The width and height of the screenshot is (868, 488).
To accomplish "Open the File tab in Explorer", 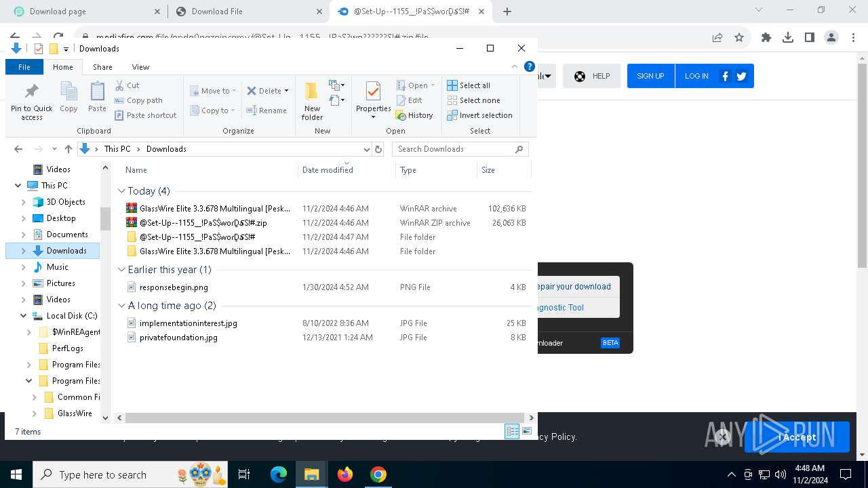I will pyautogui.click(x=24, y=67).
